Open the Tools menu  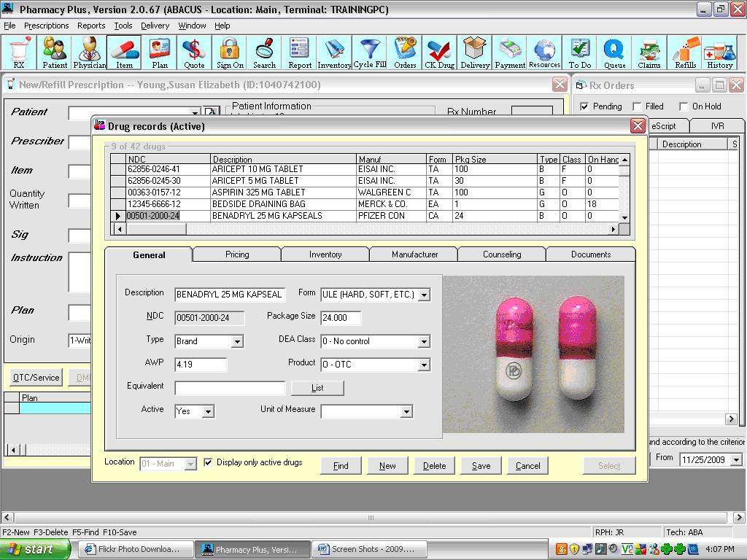tap(123, 26)
